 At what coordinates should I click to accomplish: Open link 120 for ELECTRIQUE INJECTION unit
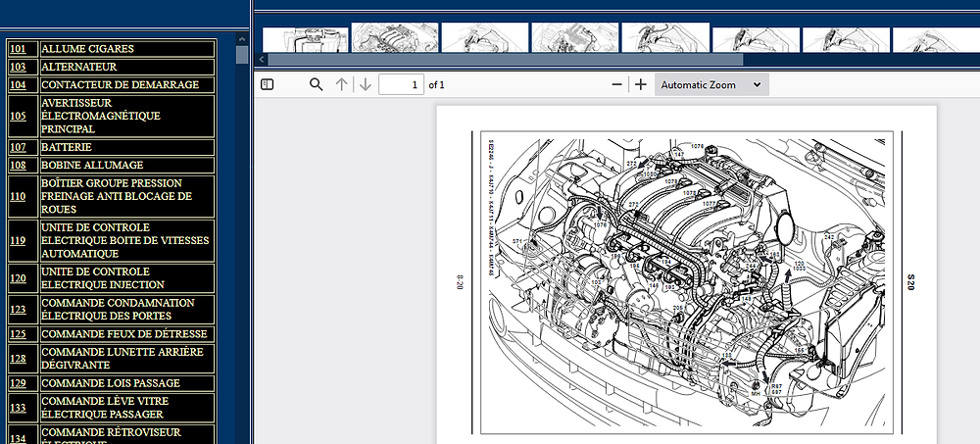(18, 278)
